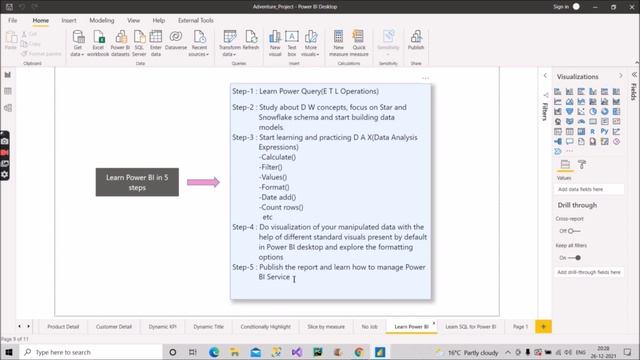640x360 pixels.
Task: Select the Treemap visual
Action: (x=616, y=111)
